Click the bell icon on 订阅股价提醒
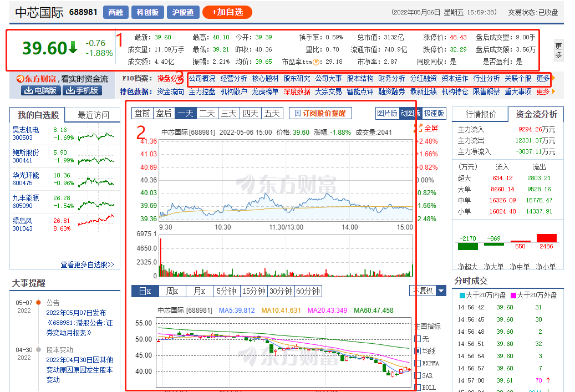The height and width of the screenshot is (392, 575). [x=298, y=113]
